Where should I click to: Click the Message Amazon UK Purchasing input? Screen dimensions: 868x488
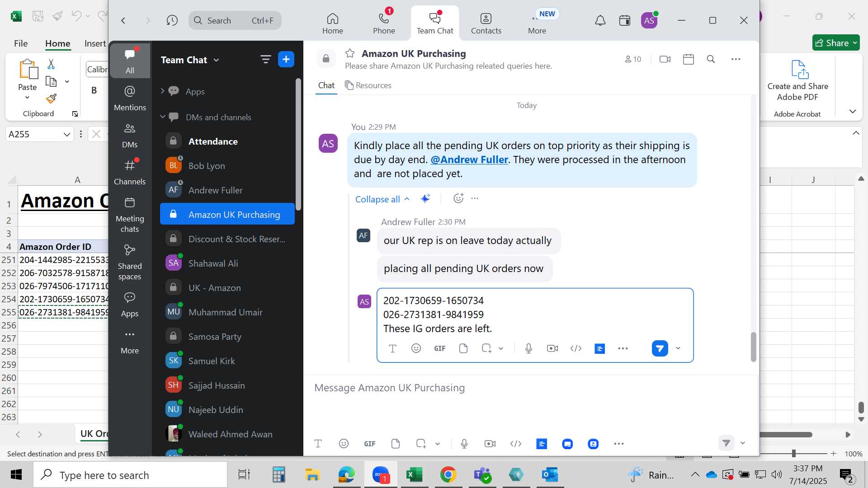click(529, 388)
